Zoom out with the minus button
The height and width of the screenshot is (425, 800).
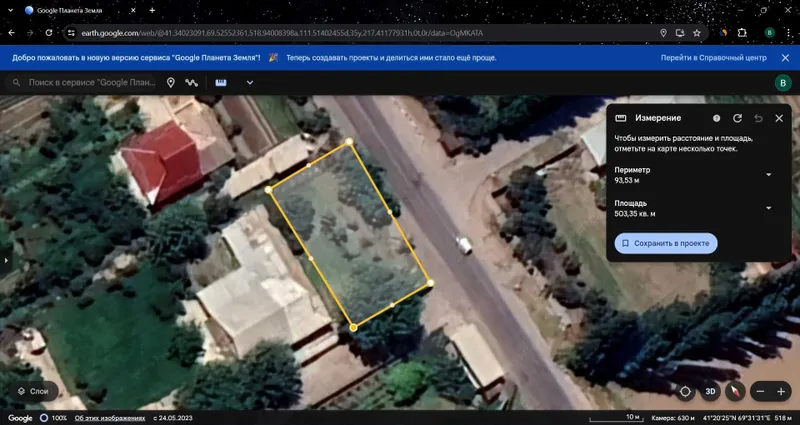(760, 391)
